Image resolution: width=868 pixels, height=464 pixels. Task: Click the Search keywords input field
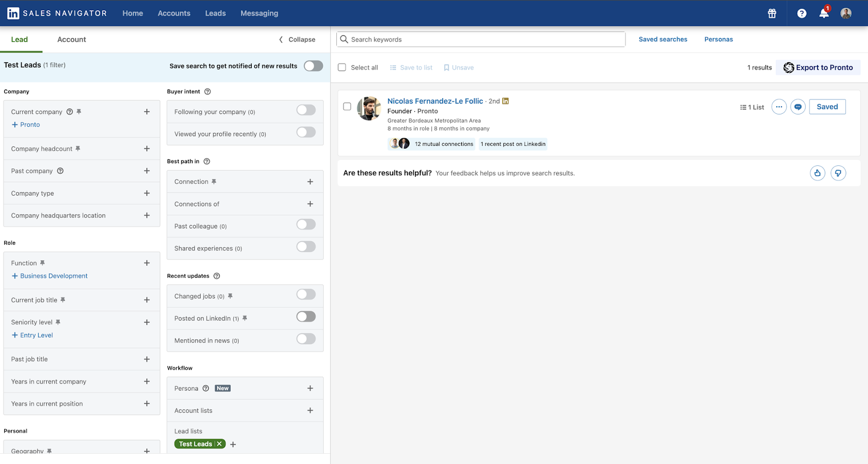click(x=481, y=39)
